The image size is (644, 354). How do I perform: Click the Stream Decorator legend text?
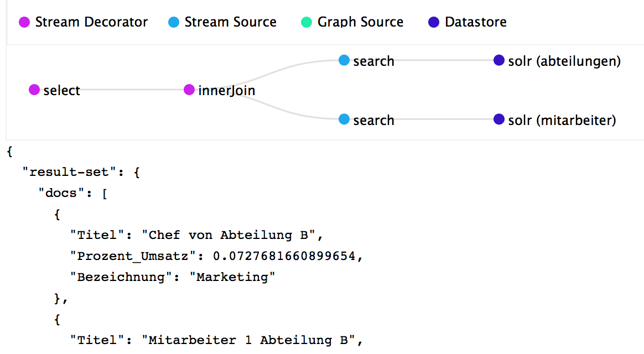click(x=91, y=23)
